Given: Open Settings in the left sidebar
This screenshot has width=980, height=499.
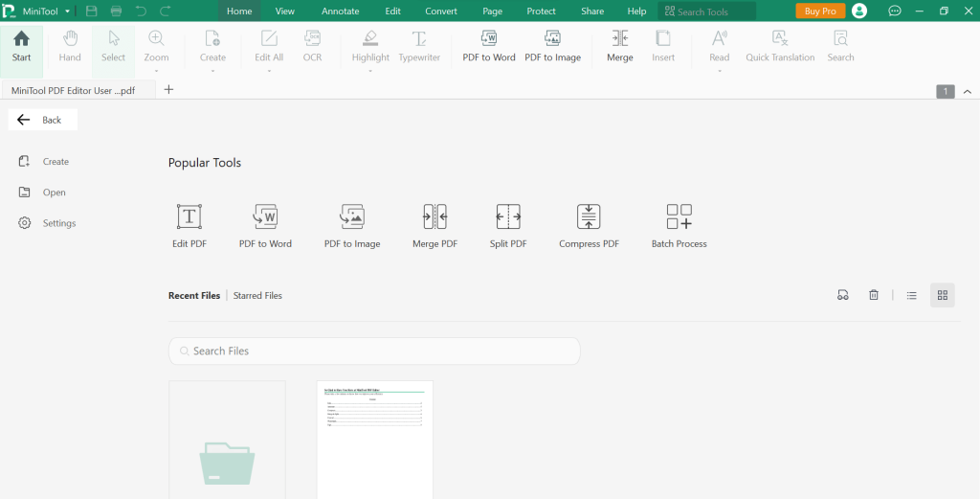Looking at the screenshot, I should tap(48, 222).
